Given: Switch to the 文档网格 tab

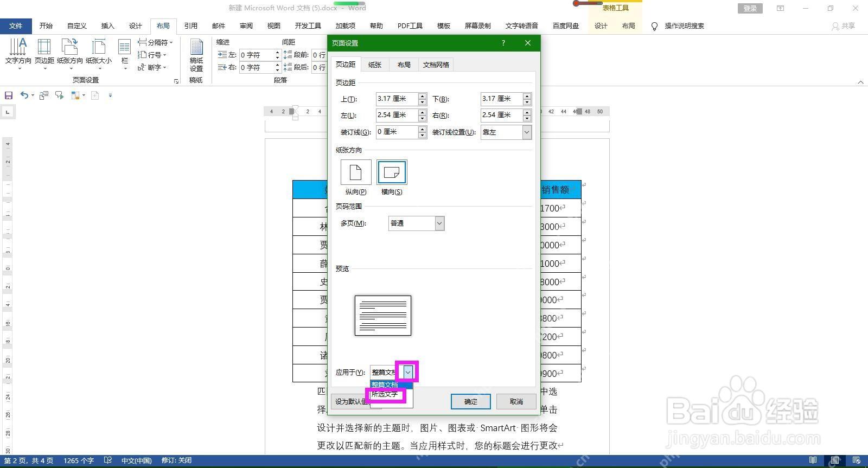Looking at the screenshot, I should 436,65.
